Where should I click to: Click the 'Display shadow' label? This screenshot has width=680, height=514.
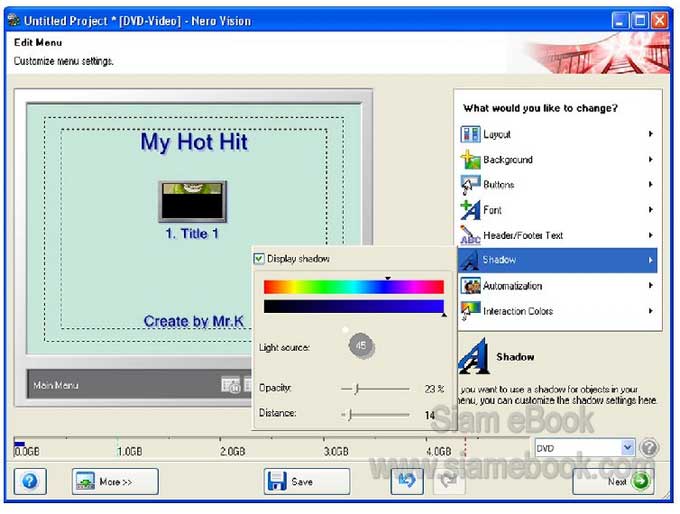pyautogui.click(x=298, y=259)
